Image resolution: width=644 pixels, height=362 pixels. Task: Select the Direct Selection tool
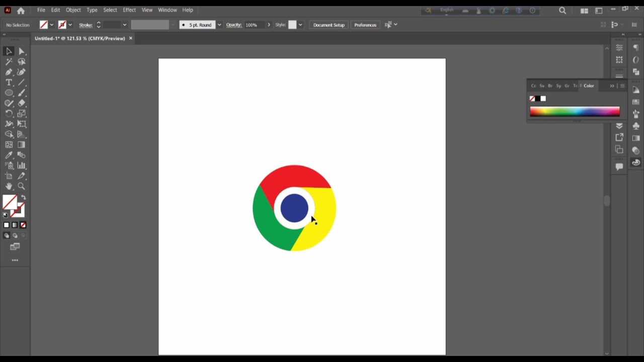pos(22,51)
